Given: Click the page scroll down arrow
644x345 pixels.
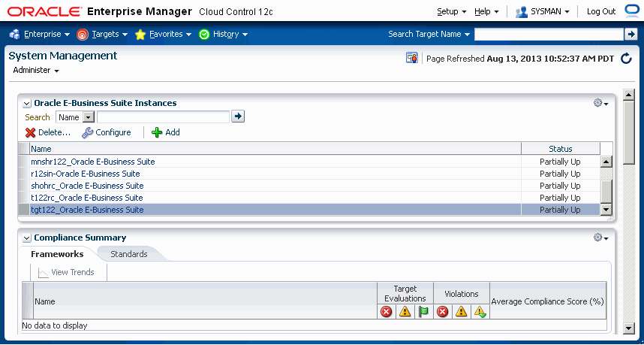Looking at the screenshot, I should pyautogui.click(x=629, y=328).
